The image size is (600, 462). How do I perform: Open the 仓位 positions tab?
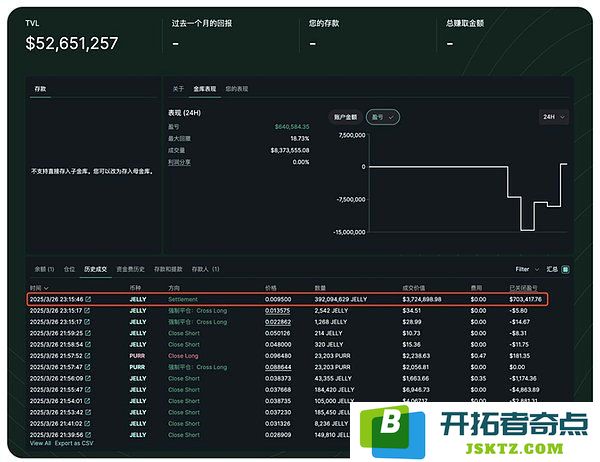click(x=69, y=269)
